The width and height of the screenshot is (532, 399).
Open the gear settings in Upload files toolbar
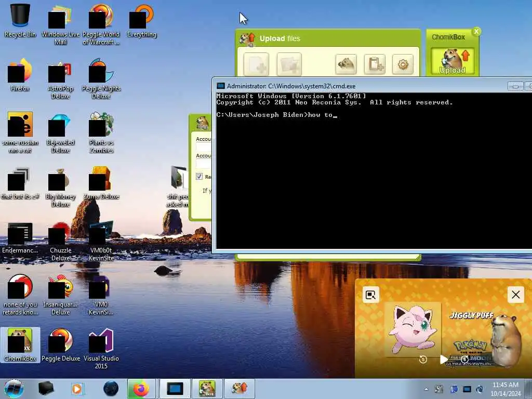(403, 64)
